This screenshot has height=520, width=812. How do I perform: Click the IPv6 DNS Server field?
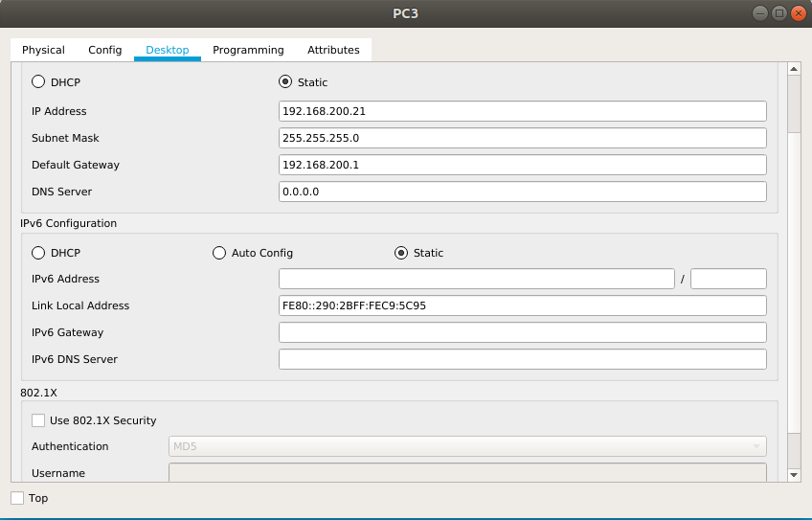(x=523, y=359)
